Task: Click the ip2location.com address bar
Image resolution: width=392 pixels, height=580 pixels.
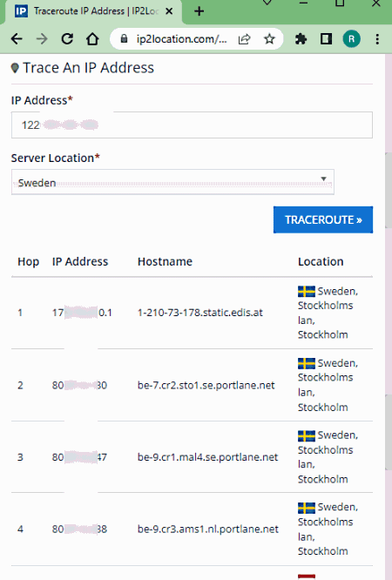Action: click(x=181, y=39)
